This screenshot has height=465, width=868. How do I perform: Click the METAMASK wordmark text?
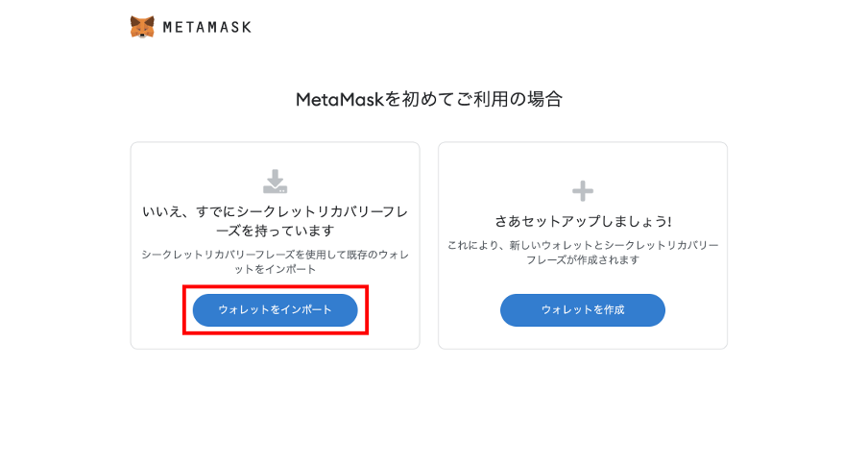[x=207, y=27]
